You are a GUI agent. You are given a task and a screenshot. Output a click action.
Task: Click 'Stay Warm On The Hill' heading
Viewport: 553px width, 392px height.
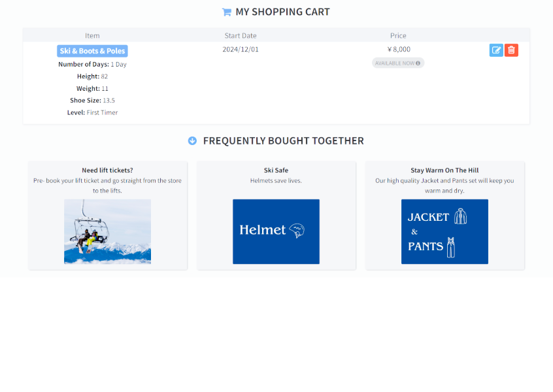444,171
